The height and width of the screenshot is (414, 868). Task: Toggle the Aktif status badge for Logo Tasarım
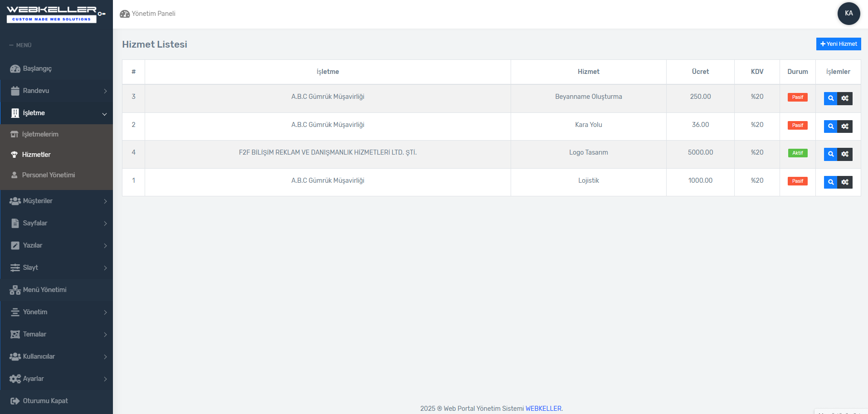click(797, 153)
